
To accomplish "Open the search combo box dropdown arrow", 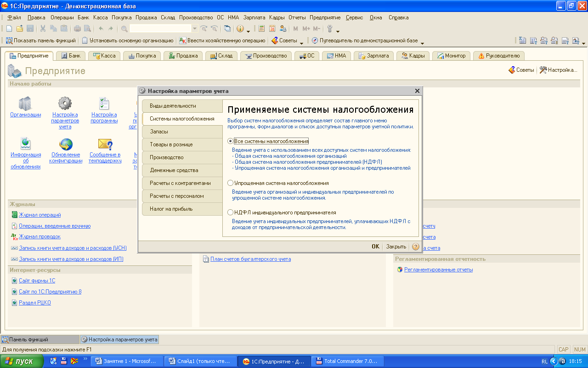I will pyautogui.click(x=194, y=29).
